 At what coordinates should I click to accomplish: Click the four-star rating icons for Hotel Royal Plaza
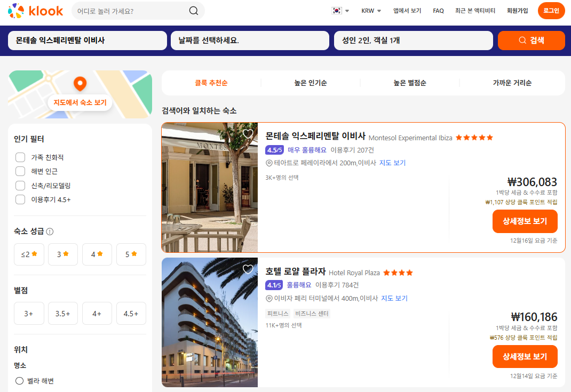[x=398, y=273]
